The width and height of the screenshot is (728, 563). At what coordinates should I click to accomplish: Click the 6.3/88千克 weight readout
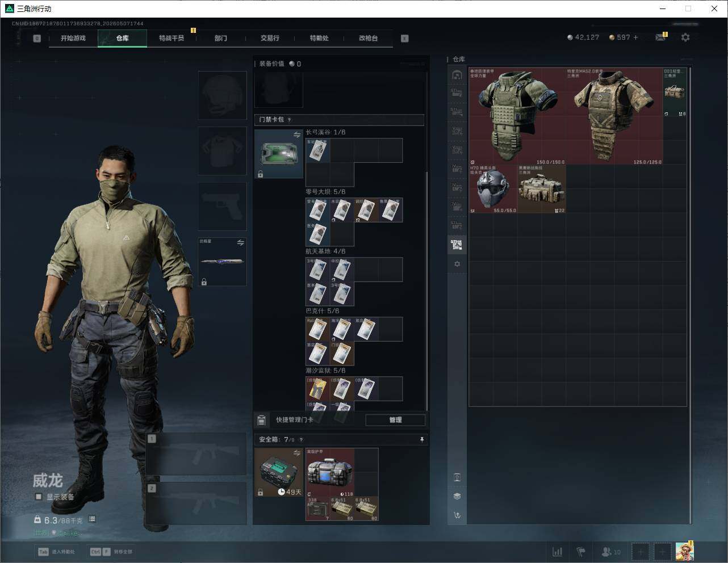[58, 520]
